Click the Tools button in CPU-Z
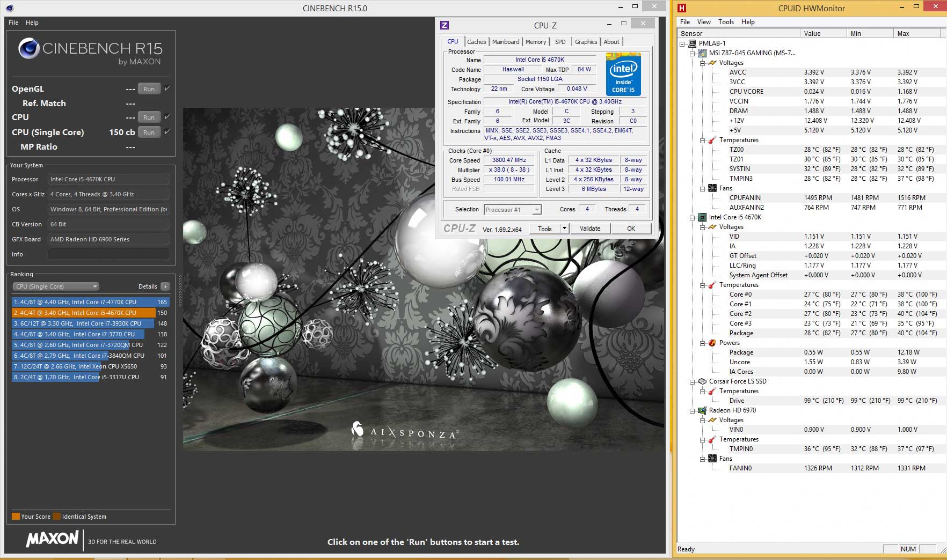The height and width of the screenshot is (560, 947). (x=545, y=229)
